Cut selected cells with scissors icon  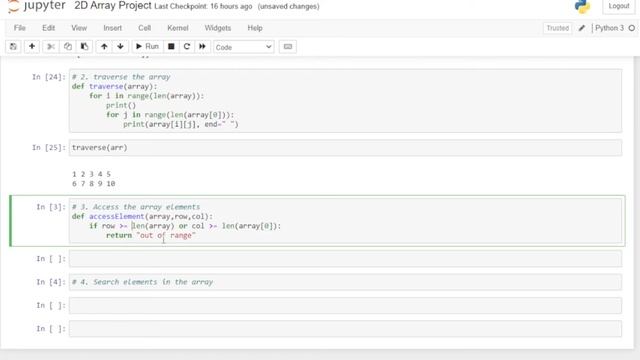click(51, 47)
